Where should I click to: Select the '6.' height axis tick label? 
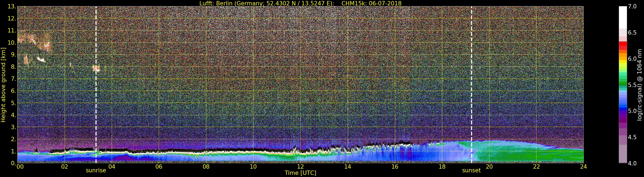pyautogui.click(x=13, y=91)
